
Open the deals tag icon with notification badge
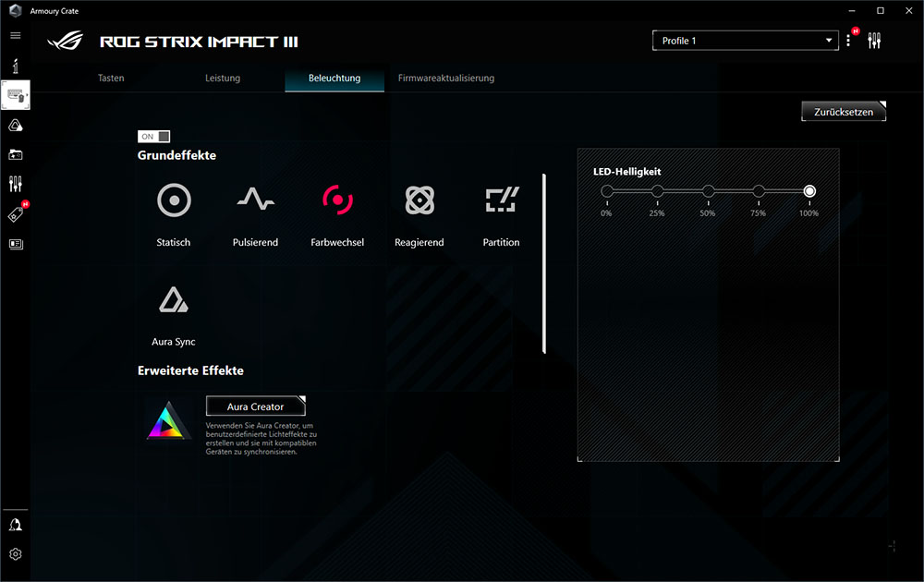pyautogui.click(x=16, y=213)
